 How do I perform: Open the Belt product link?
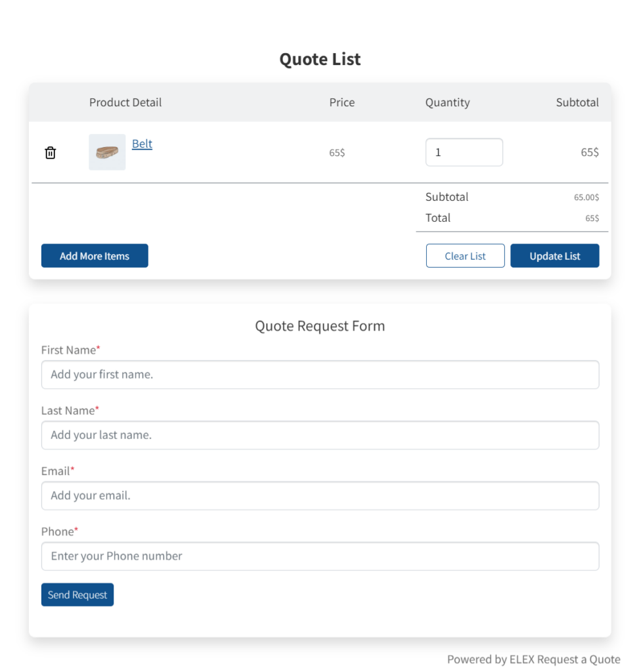tap(142, 144)
